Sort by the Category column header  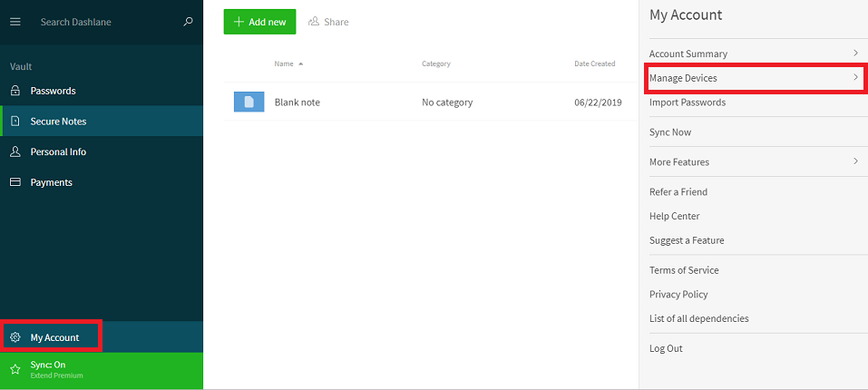[435, 63]
